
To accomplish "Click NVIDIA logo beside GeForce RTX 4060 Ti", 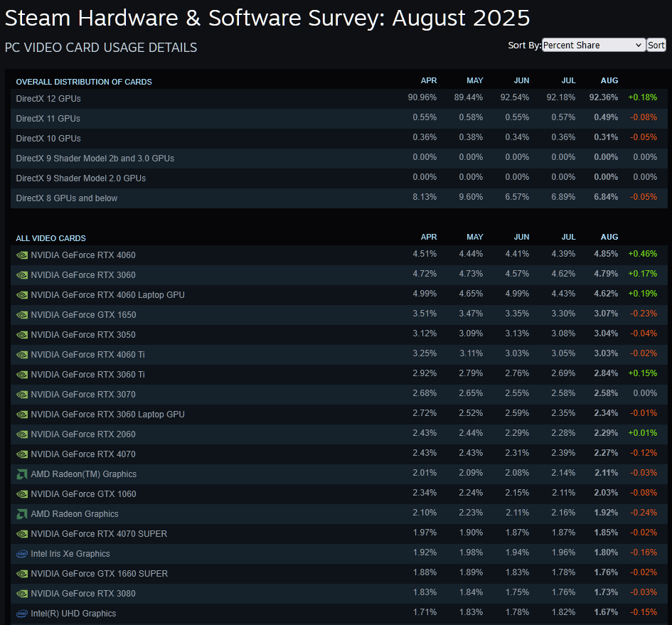I will [22, 355].
